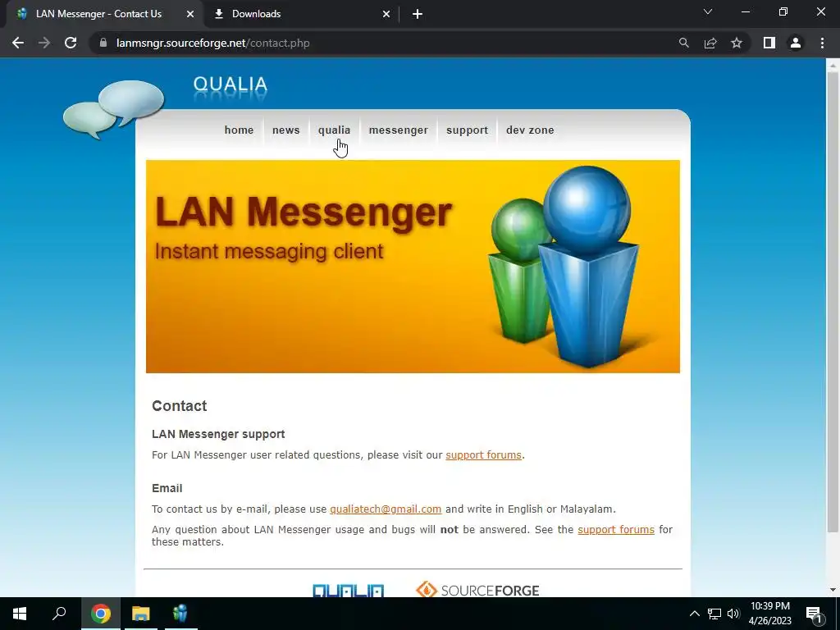Click the Chrome taskbar icon
The width and height of the screenshot is (840, 630).
click(x=100, y=614)
